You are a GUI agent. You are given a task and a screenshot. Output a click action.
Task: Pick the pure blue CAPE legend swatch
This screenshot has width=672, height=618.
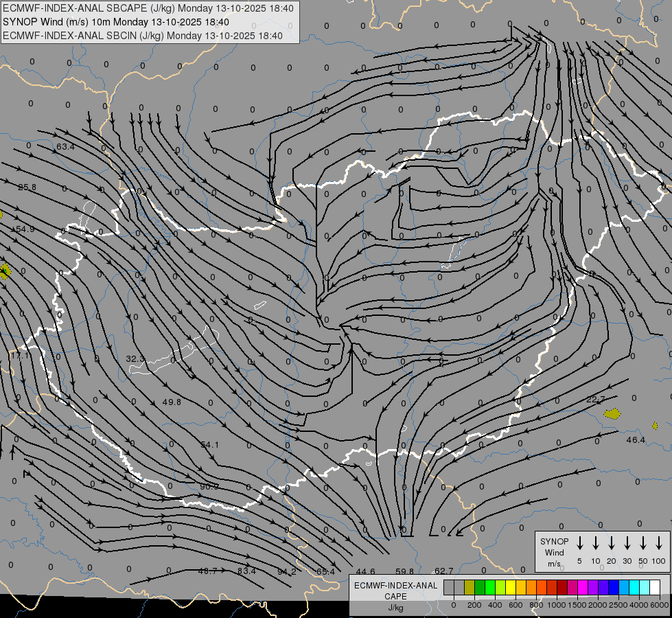[614, 587]
